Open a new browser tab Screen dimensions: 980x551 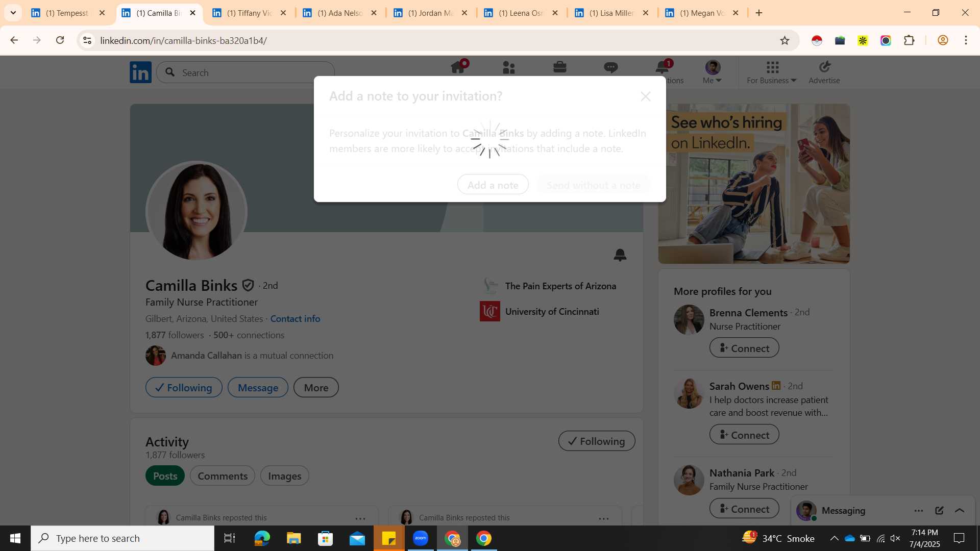point(759,13)
